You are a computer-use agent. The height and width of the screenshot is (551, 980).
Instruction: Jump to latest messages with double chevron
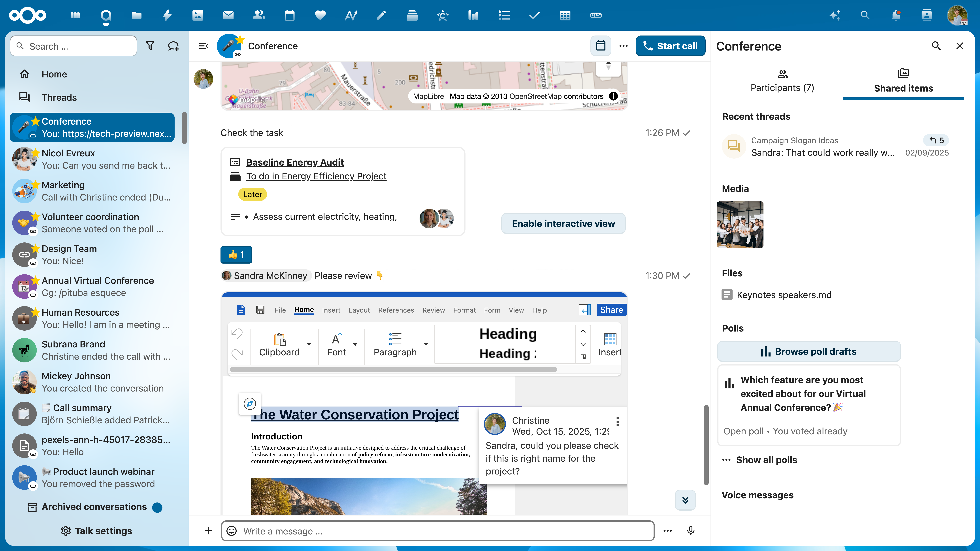point(685,500)
